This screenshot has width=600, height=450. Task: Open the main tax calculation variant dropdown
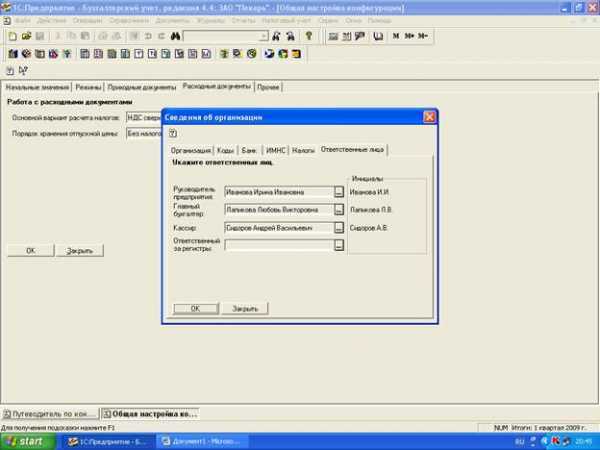tap(143, 118)
